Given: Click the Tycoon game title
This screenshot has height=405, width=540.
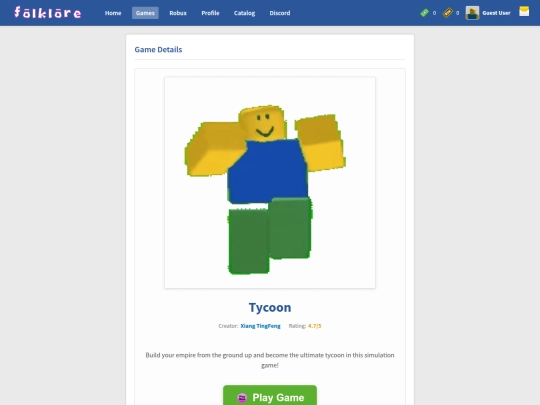Looking at the screenshot, I should point(270,307).
